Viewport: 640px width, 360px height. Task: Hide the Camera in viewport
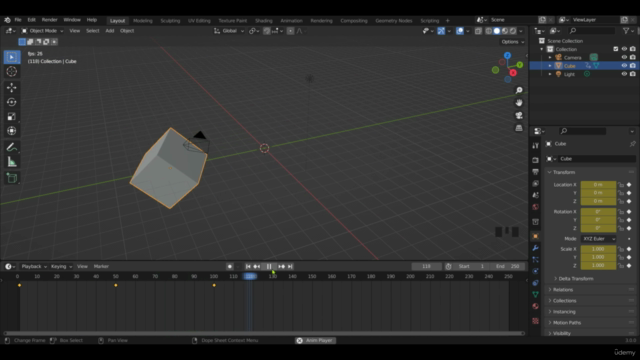click(624, 58)
